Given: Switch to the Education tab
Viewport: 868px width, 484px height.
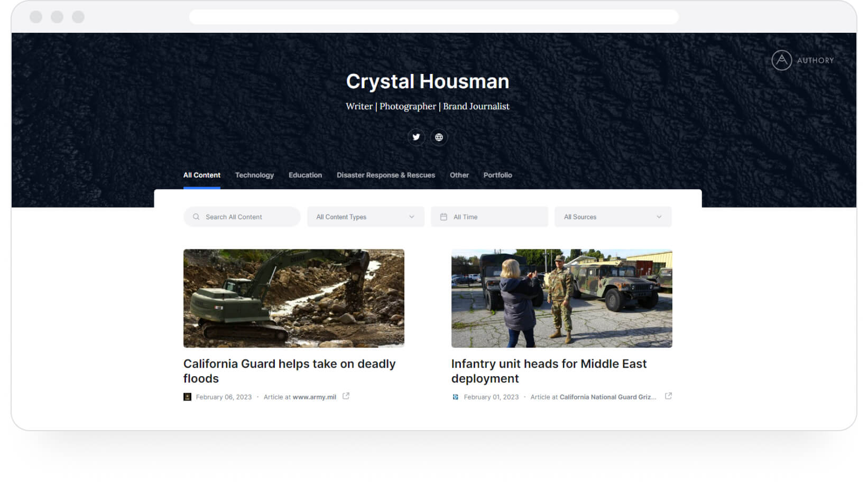Looking at the screenshot, I should pyautogui.click(x=305, y=175).
